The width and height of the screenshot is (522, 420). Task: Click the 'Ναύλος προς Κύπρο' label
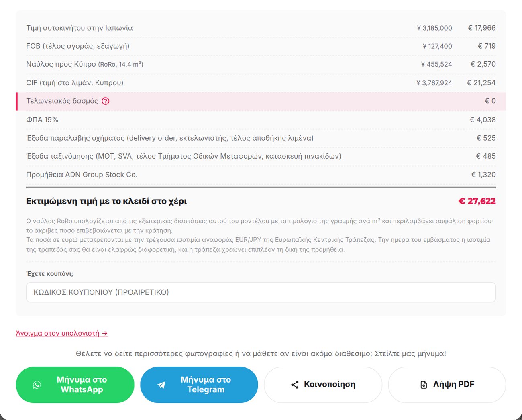pos(61,64)
